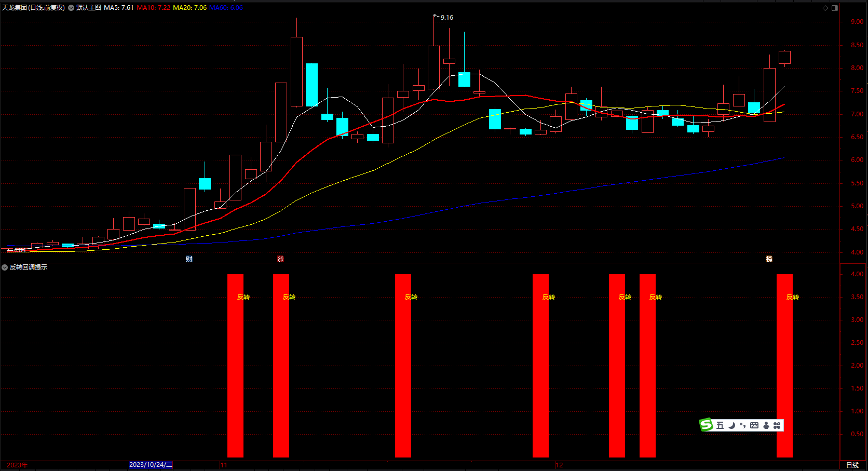Click the IME user account icon
This screenshot has width=868, height=471.
(766, 425)
